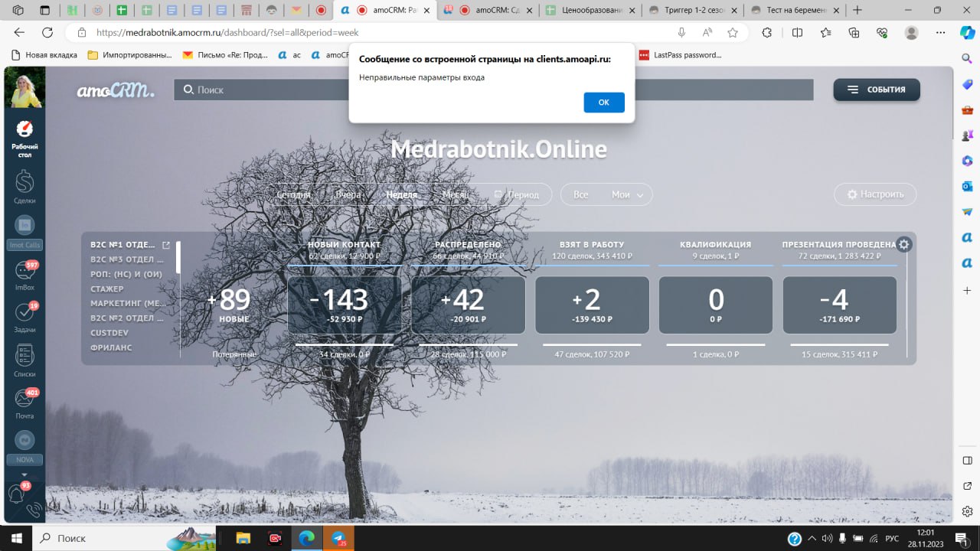This screenshot has height=551, width=980.
Task: Select the СТАЖЕР pipeline in list
Action: [x=106, y=289]
